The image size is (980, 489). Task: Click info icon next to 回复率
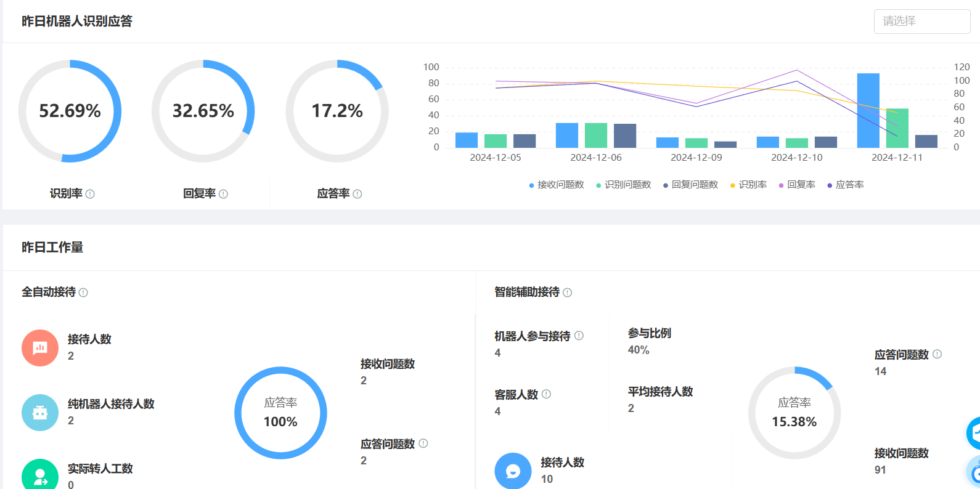click(223, 194)
